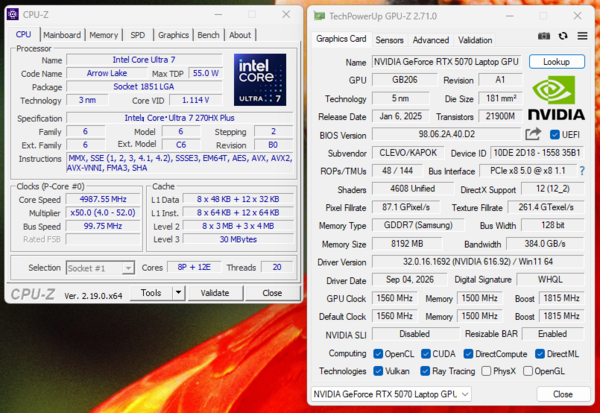Toggle the UEFI checkbox
The height and width of the screenshot is (413, 600).
[x=554, y=135]
